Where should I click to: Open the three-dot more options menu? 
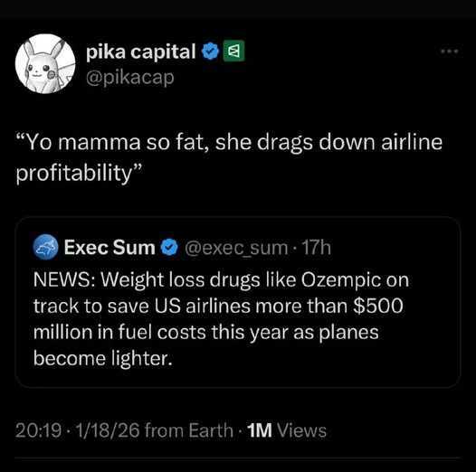(450, 52)
